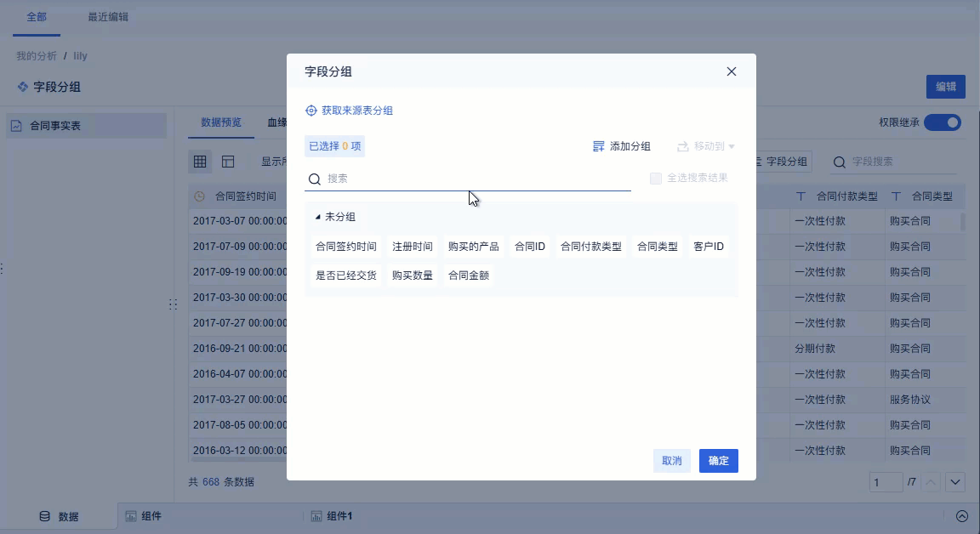Click the blue 编辑 button
This screenshot has width=980, height=534.
click(946, 87)
